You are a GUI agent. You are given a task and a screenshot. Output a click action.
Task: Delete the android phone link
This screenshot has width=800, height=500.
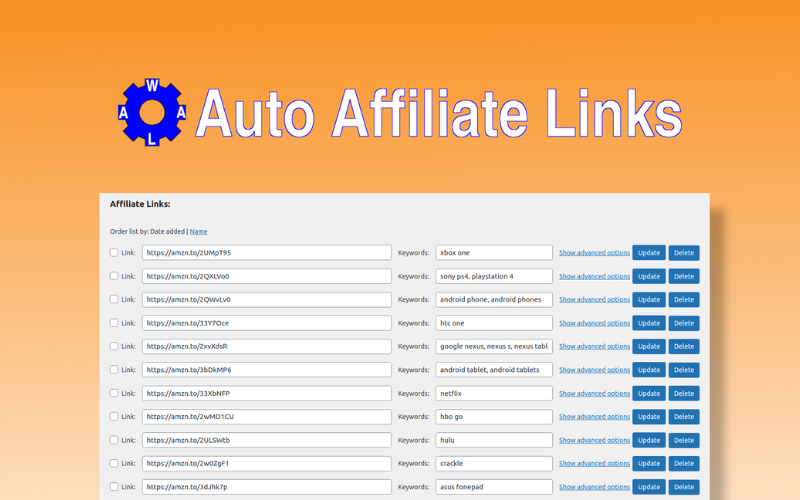click(684, 300)
